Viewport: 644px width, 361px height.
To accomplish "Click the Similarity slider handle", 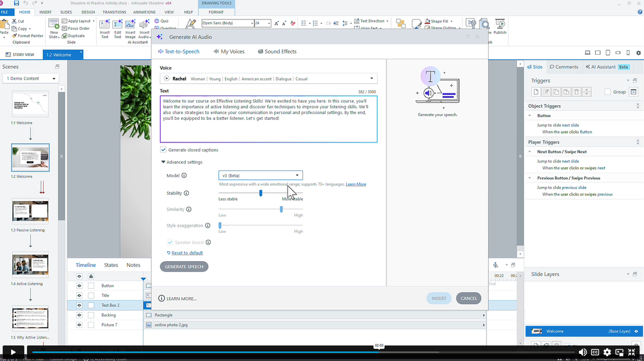I will 281,210.
